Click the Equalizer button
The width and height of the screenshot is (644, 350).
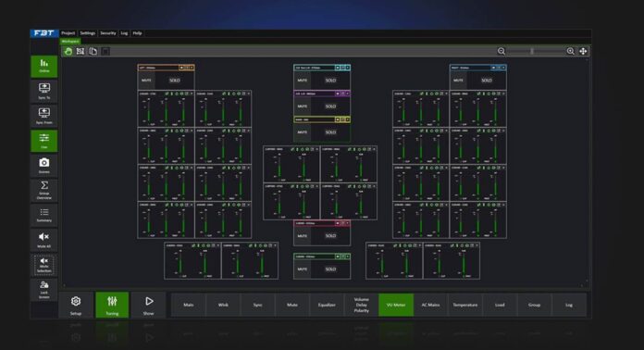coord(327,305)
